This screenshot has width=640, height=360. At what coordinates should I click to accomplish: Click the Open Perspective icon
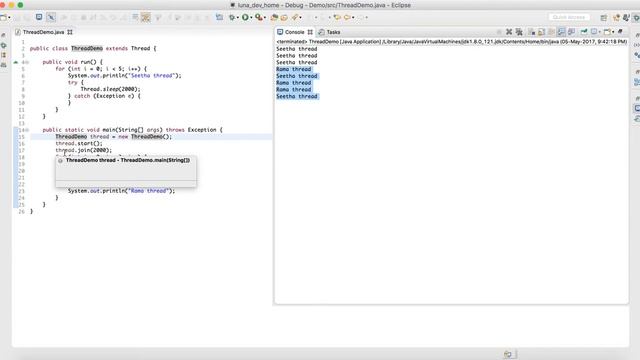coord(604,18)
